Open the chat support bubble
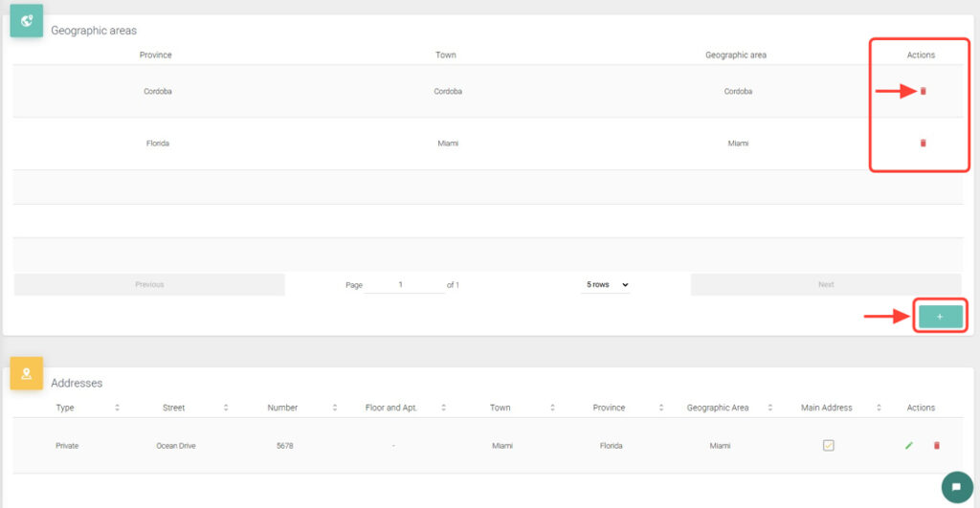Image resolution: width=980 pixels, height=508 pixels. (x=956, y=487)
